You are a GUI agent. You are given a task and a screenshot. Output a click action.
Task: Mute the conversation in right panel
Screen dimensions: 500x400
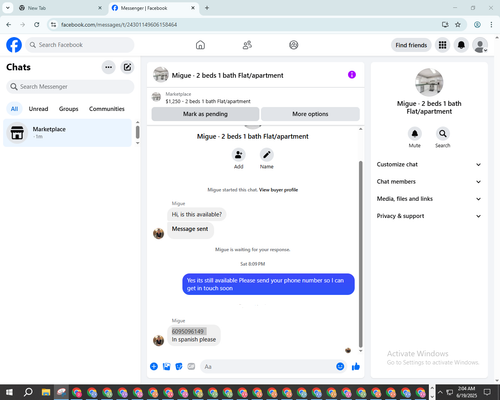[415, 134]
